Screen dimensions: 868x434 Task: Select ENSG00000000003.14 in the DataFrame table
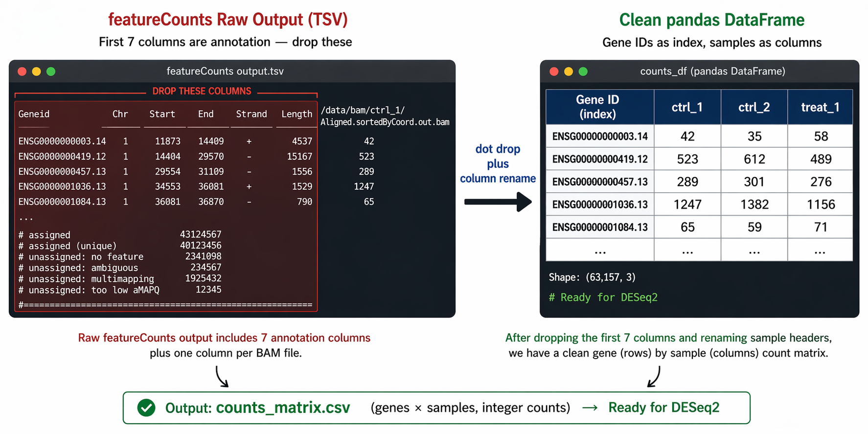pos(600,137)
